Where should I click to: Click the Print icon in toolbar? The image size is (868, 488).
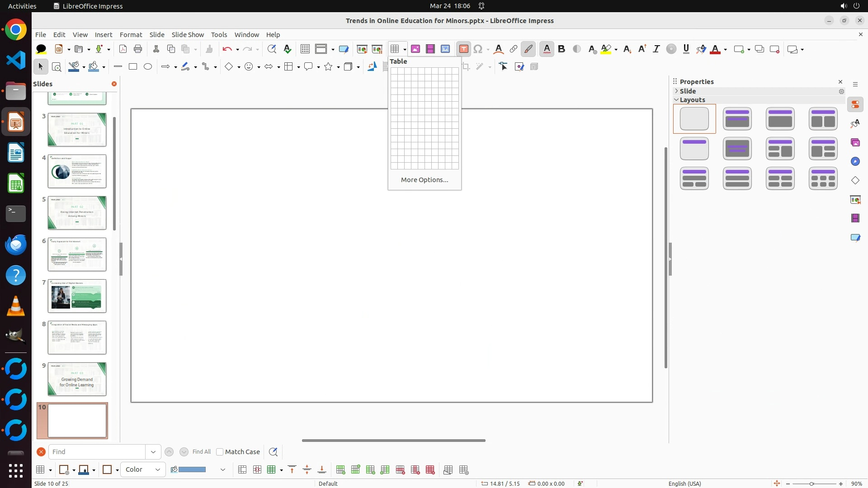pos(138,49)
